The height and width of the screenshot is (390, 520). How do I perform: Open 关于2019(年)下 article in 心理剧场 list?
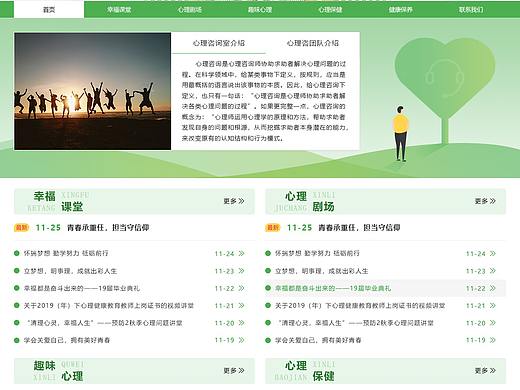pos(360,306)
